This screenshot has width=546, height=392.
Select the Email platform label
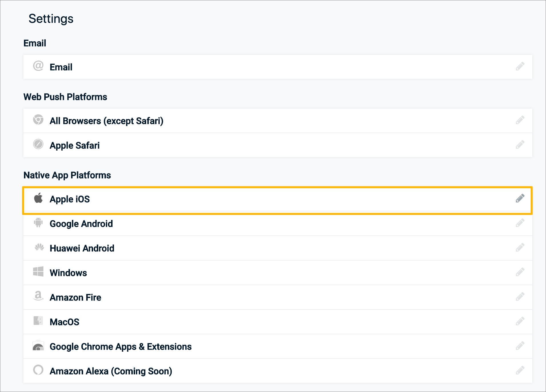(x=61, y=67)
